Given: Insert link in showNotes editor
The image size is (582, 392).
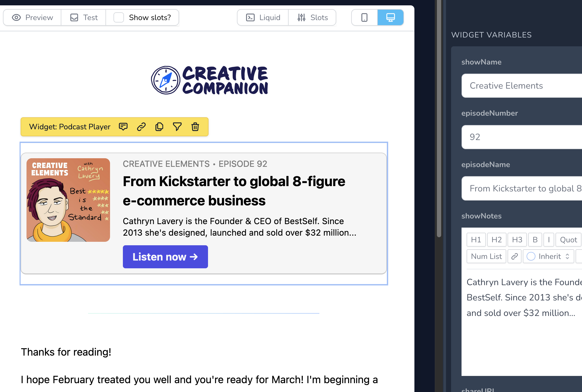Looking at the screenshot, I should pos(514,257).
